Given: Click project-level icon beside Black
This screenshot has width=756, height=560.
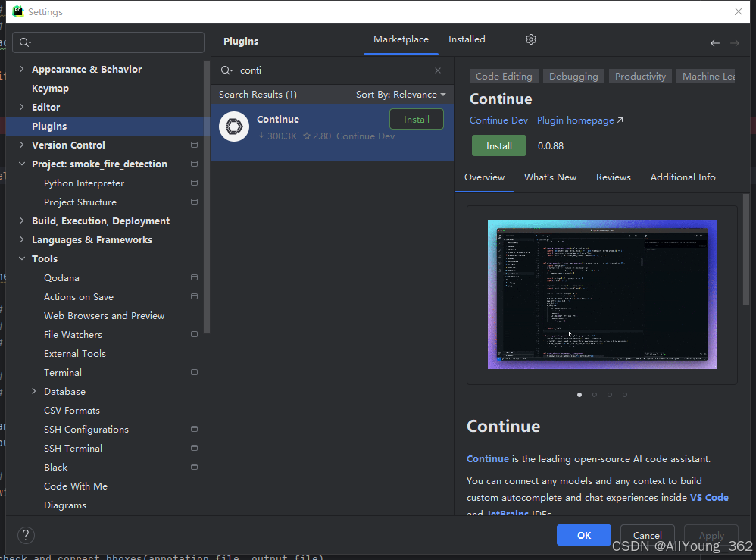Looking at the screenshot, I should coord(195,467).
